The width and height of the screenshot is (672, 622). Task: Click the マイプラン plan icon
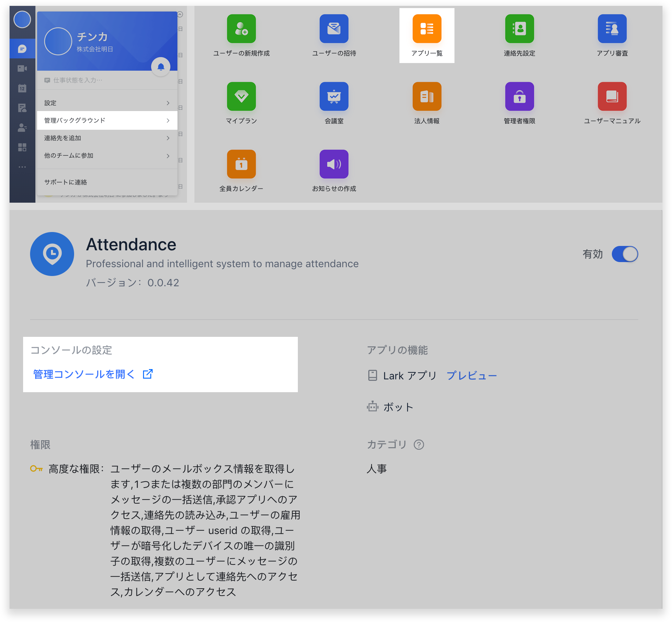coord(241,97)
